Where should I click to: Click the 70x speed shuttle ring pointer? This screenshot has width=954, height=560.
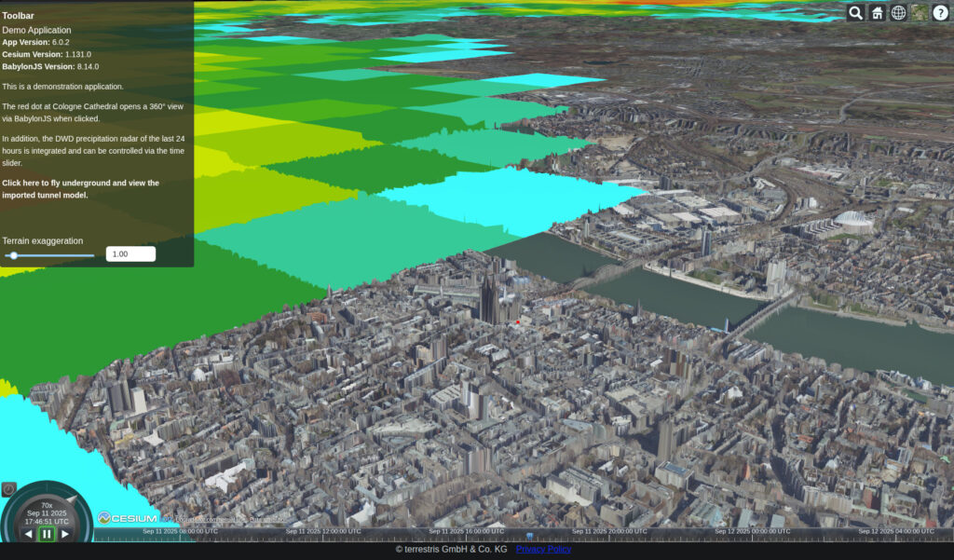pyautogui.click(x=72, y=499)
